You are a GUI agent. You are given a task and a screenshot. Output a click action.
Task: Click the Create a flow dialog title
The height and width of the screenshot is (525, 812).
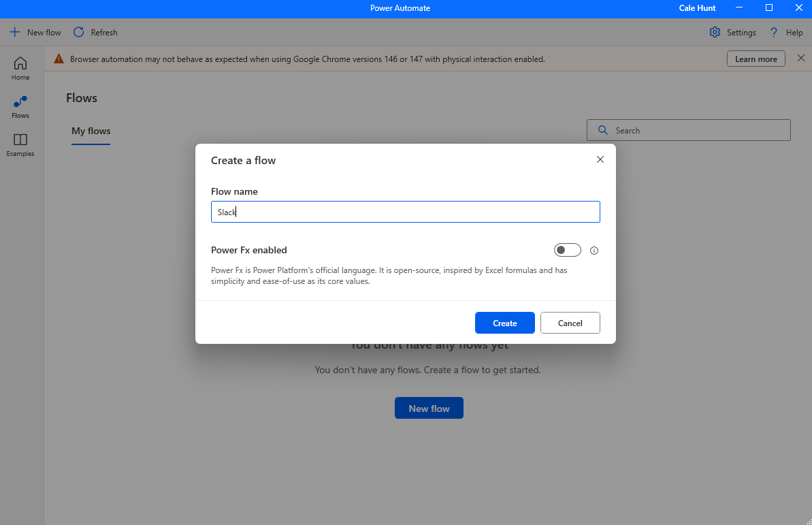click(244, 160)
